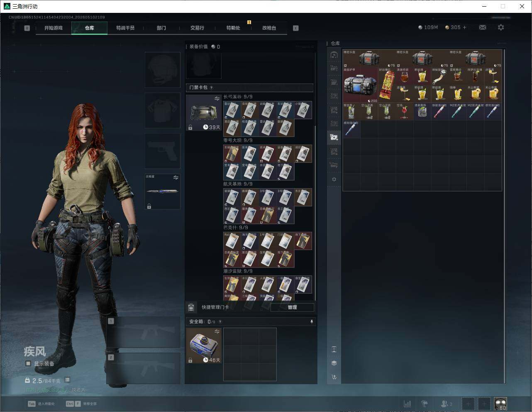
Task: Enable the 显示装备 checkbox
Action: pyautogui.click(x=28, y=363)
